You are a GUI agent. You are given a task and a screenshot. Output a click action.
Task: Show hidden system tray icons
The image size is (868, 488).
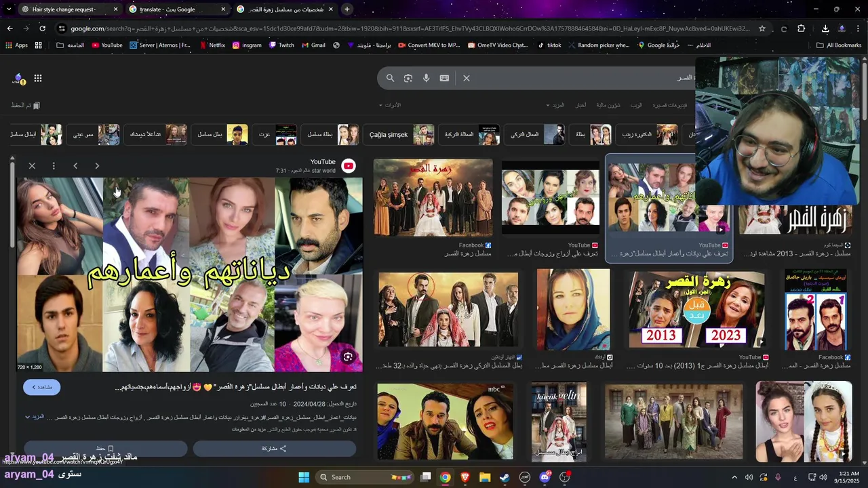click(734, 477)
